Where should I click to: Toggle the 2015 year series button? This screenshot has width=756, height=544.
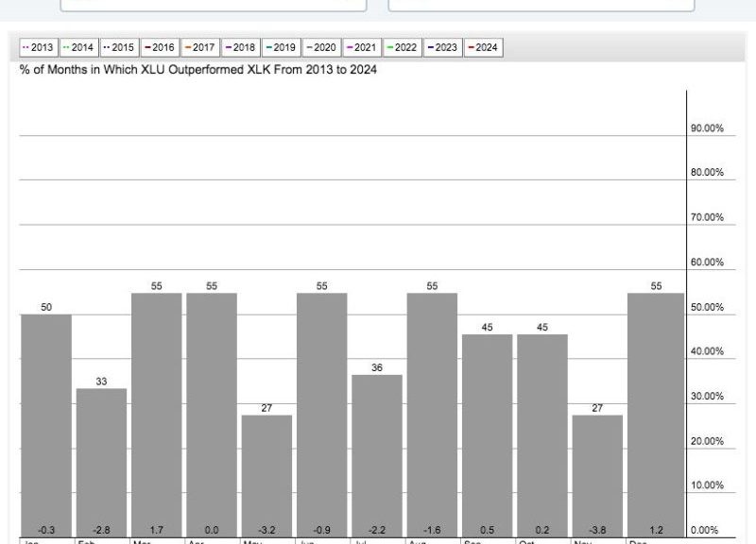[120, 48]
